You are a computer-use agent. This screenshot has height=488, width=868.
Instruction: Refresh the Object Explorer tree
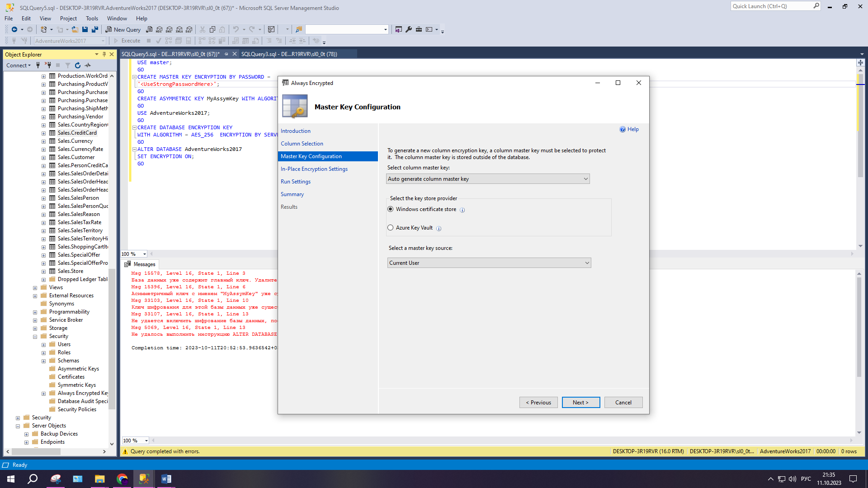pyautogui.click(x=78, y=65)
